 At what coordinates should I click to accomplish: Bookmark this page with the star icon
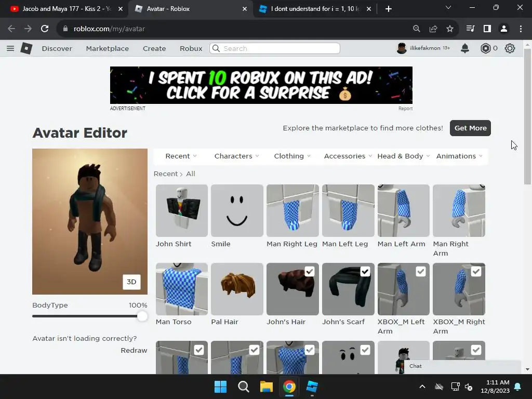(x=450, y=29)
